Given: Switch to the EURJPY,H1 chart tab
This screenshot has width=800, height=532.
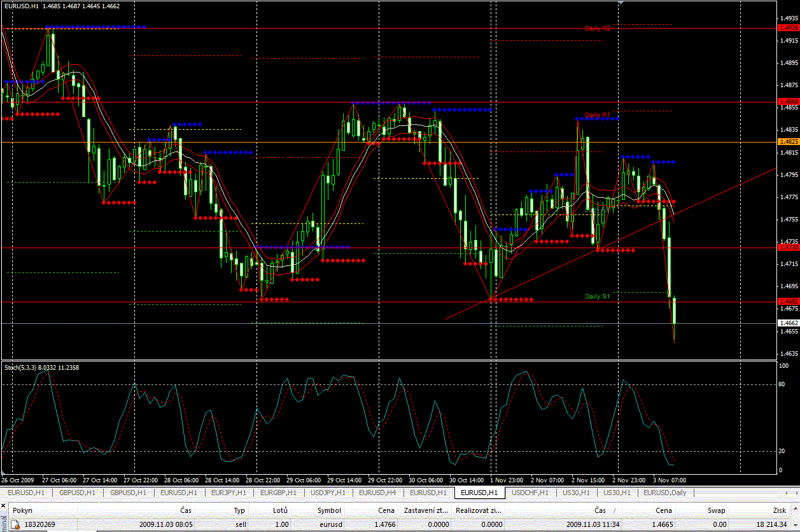Looking at the screenshot, I should tap(228, 493).
